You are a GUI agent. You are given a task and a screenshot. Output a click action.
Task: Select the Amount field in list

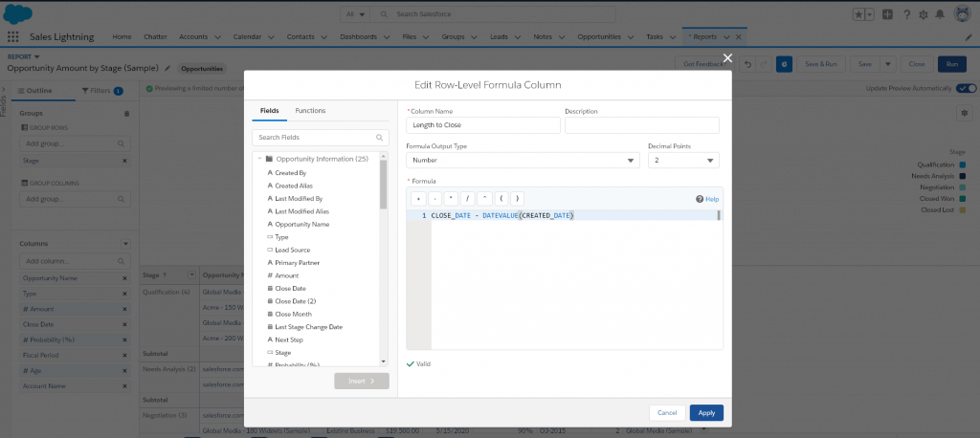(x=286, y=275)
